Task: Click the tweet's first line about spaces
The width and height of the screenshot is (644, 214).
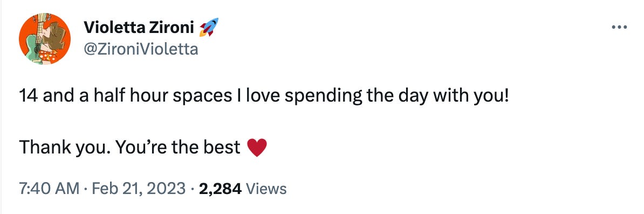Action: click(x=264, y=96)
